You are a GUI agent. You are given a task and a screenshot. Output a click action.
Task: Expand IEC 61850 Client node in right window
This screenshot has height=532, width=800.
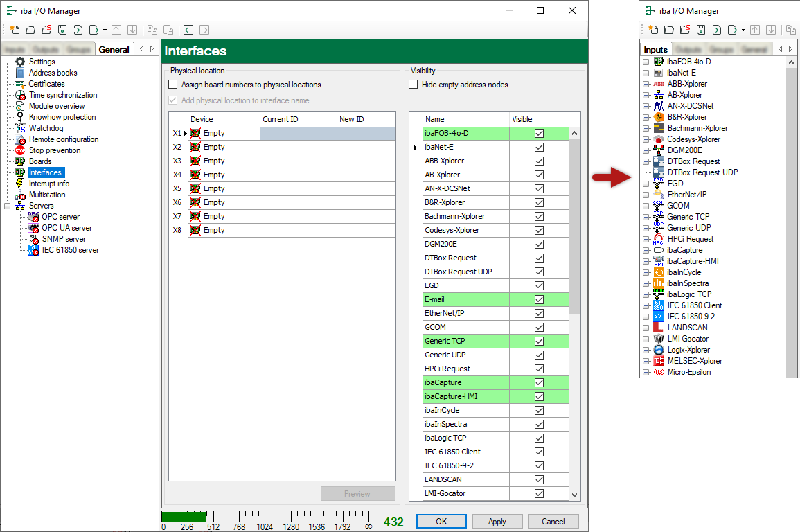click(x=646, y=305)
